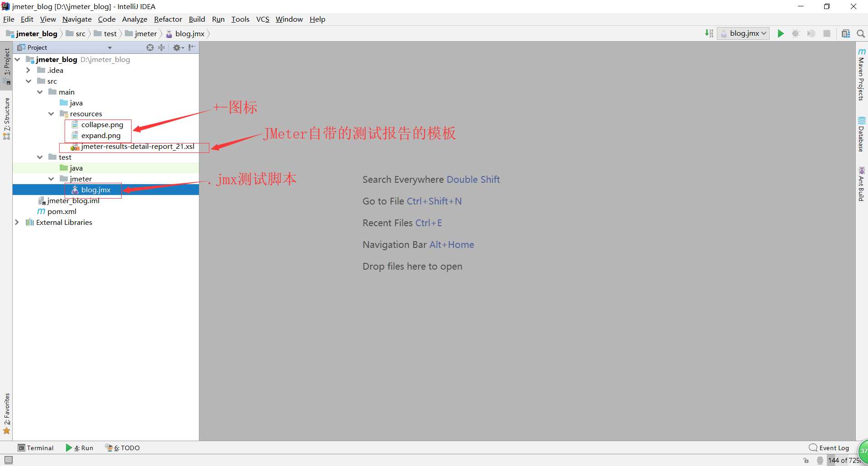Open Database side tool window

[862, 134]
